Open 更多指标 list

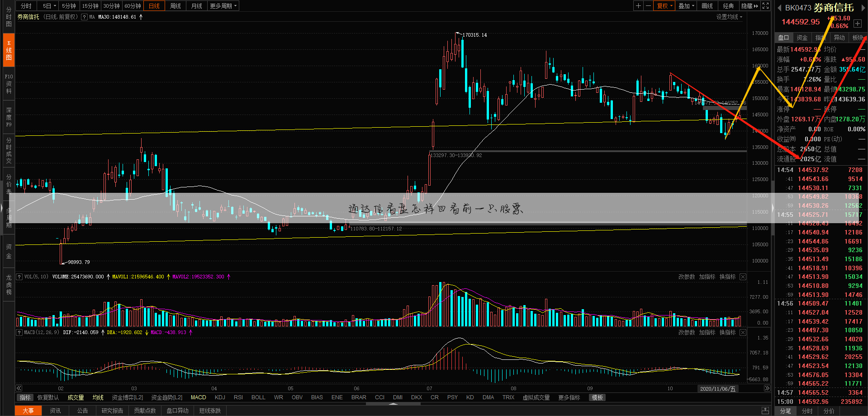(569, 397)
